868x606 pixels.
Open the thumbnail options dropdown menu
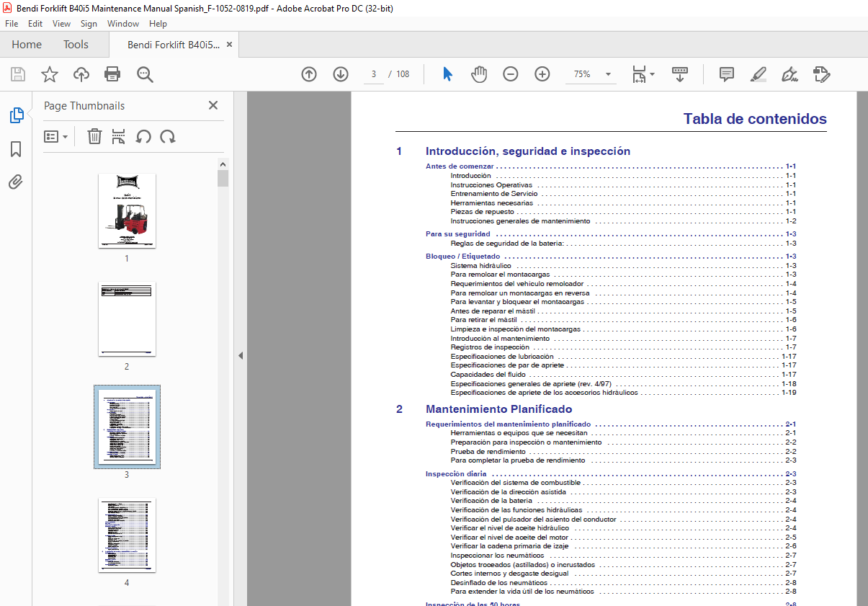(x=56, y=136)
